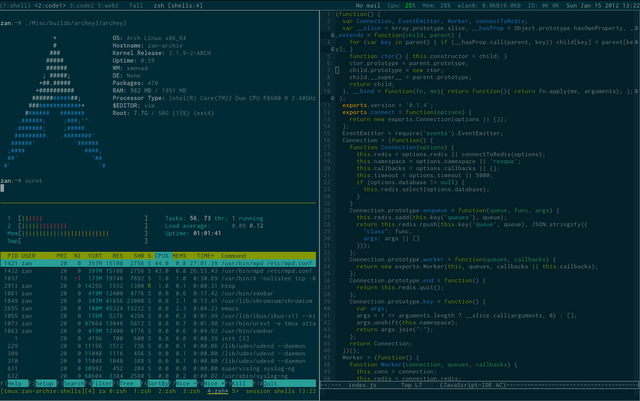Image resolution: width=640 pixels, height=401 pixels.
Task: Switch to tmux window 0:zsh
Action: pyautogui.click(x=119, y=391)
